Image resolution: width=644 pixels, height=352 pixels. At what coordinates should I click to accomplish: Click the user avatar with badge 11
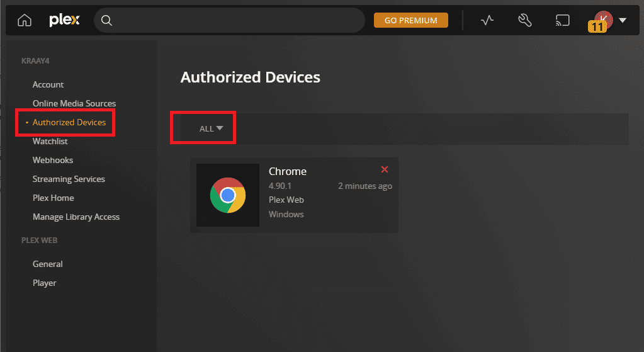[602, 21]
